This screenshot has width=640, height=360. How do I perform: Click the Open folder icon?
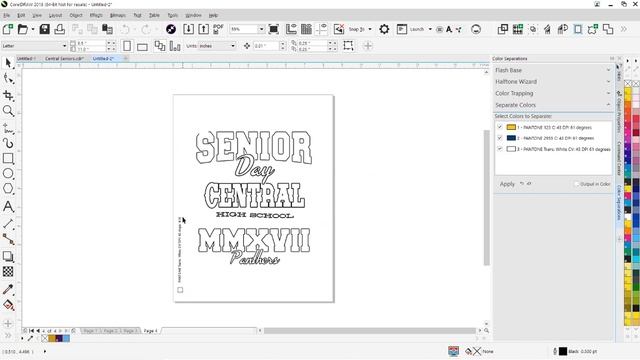23,29
